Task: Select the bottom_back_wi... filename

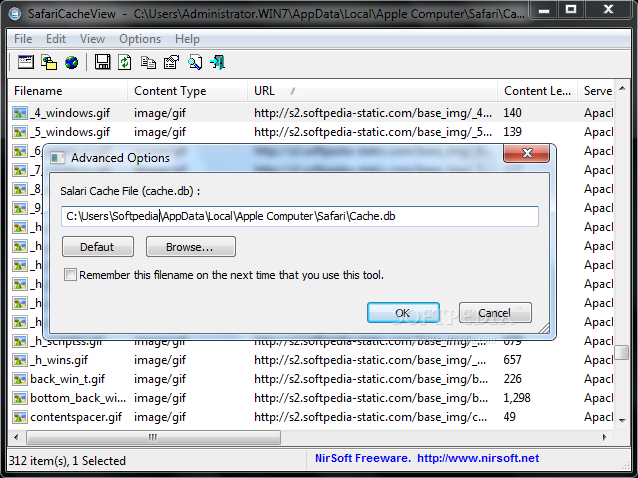Action: point(78,398)
